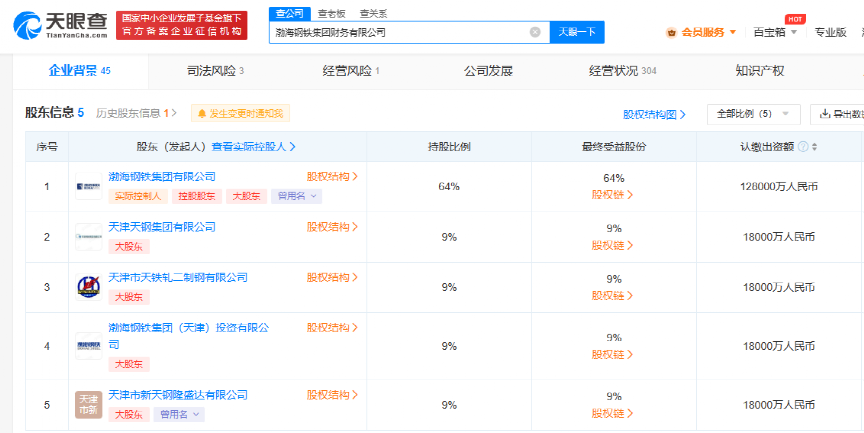Click 天津天钢集团有限公司 company logo
Viewport: 864px width, 433px height.
(x=89, y=237)
